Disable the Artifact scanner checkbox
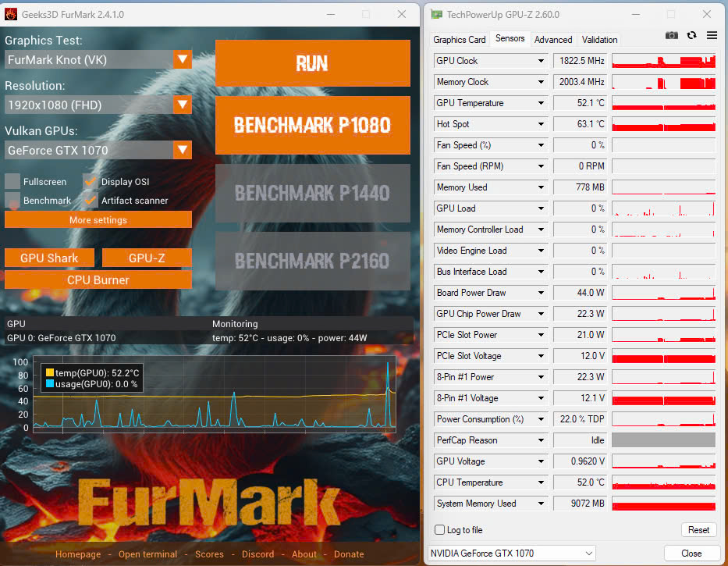The image size is (728, 566). tap(91, 201)
